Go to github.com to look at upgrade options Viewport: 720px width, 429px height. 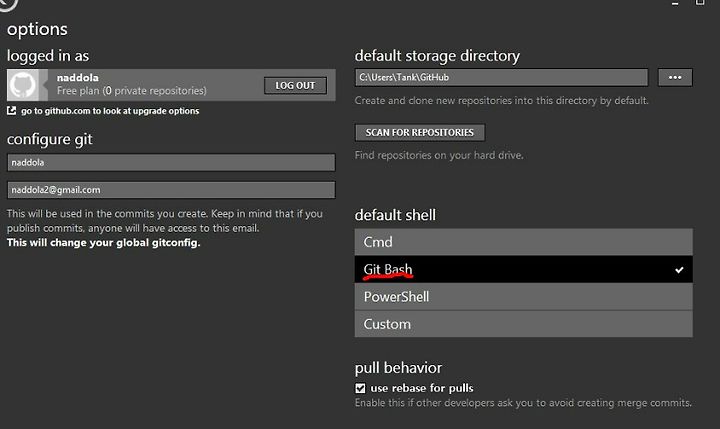pos(110,111)
